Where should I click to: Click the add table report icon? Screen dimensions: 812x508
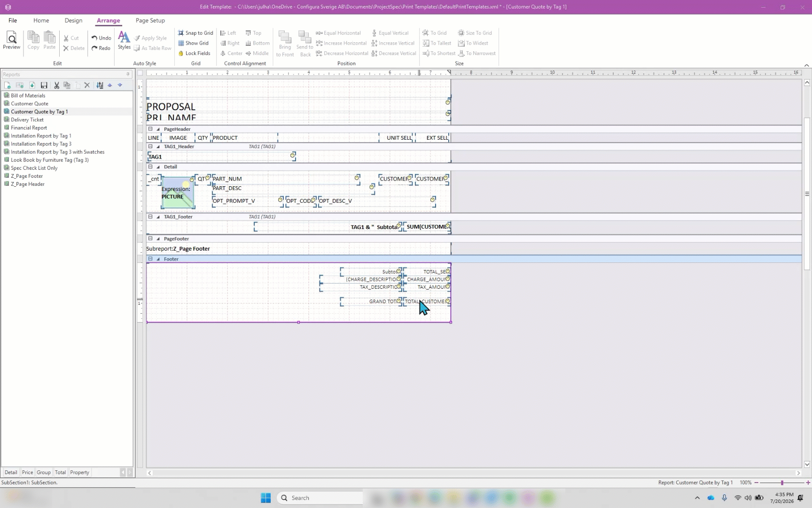pyautogui.click(x=20, y=85)
